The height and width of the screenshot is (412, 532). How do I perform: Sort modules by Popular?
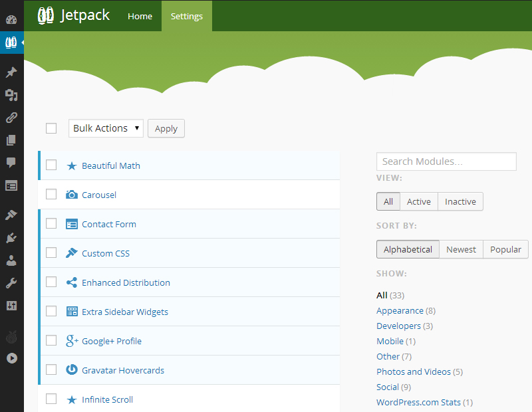(x=505, y=249)
